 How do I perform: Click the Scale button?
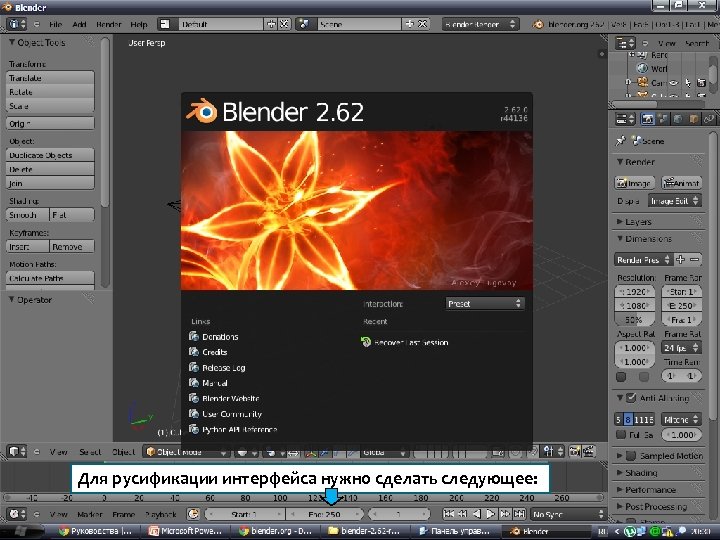point(50,106)
